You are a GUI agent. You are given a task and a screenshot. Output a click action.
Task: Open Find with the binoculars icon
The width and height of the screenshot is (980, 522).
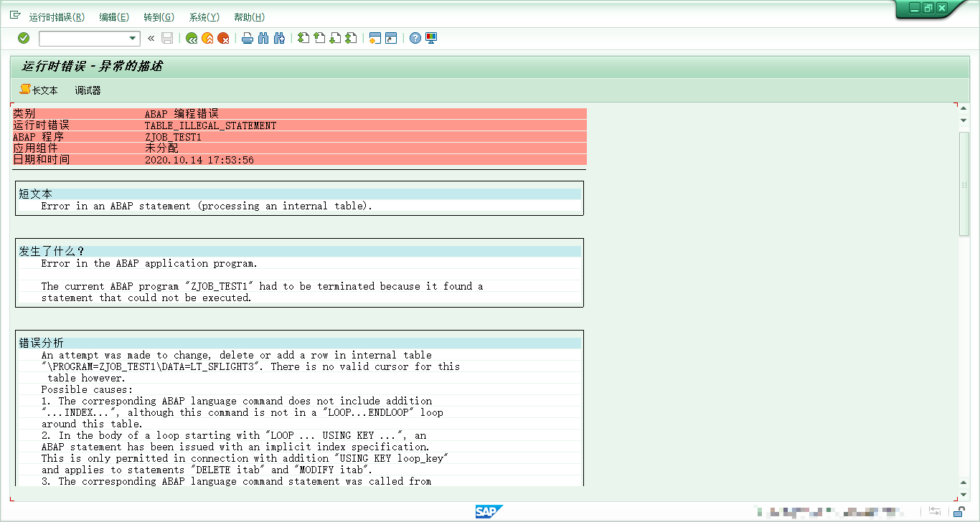click(x=262, y=38)
